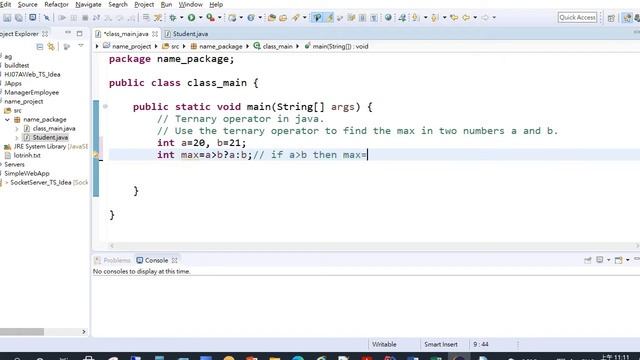Click the Last Edit Location icon

pos(454,18)
